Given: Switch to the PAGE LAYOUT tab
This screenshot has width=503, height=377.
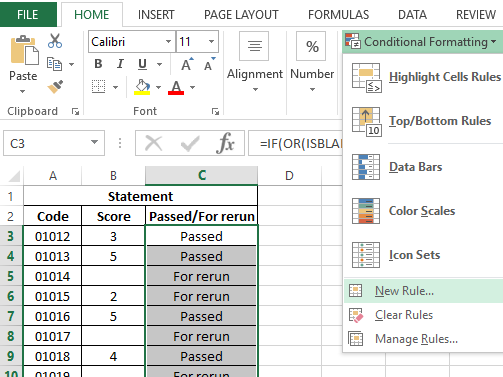Looking at the screenshot, I should (x=241, y=15).
